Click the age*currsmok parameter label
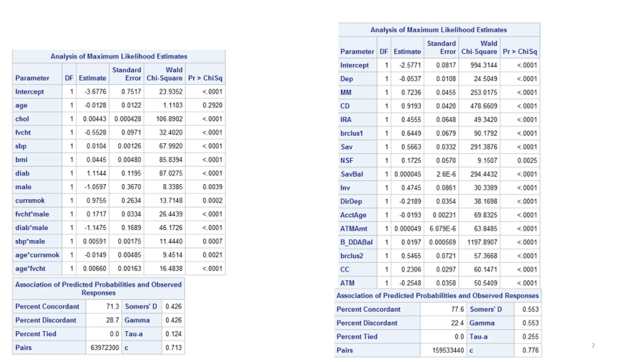This screenshot has width=644, height=362. 37,255
